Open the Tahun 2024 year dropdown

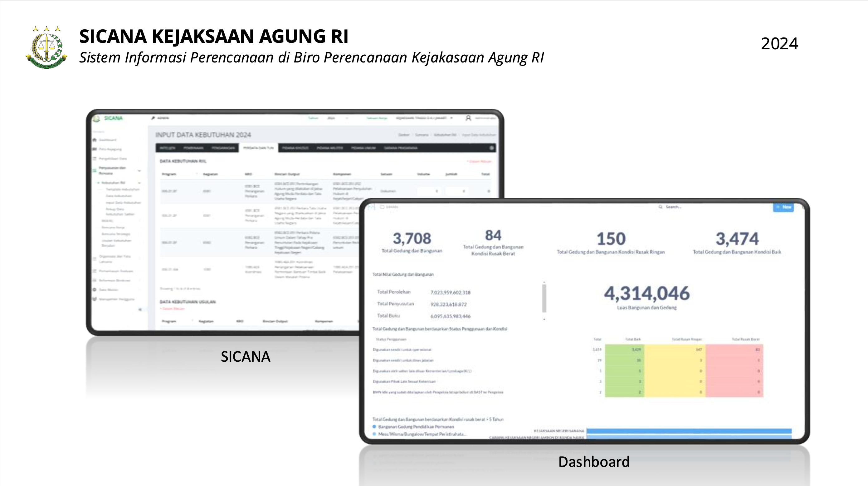338,118
